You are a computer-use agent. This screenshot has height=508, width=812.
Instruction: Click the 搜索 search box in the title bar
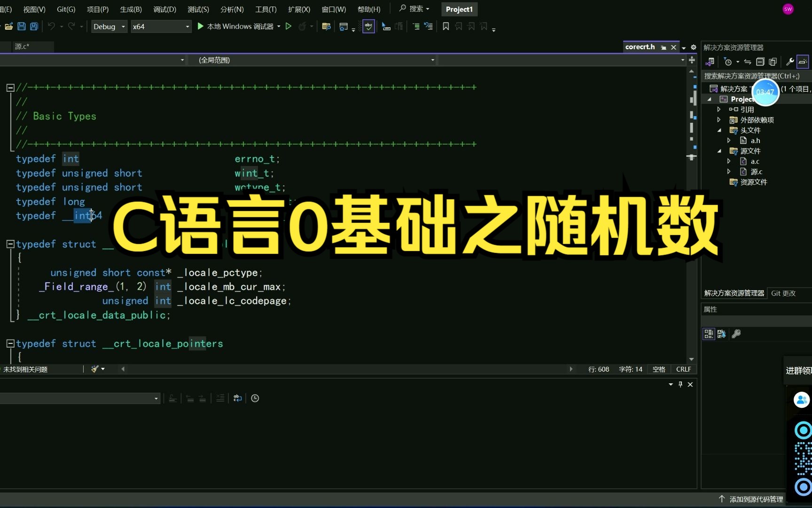tap(414, 9)
